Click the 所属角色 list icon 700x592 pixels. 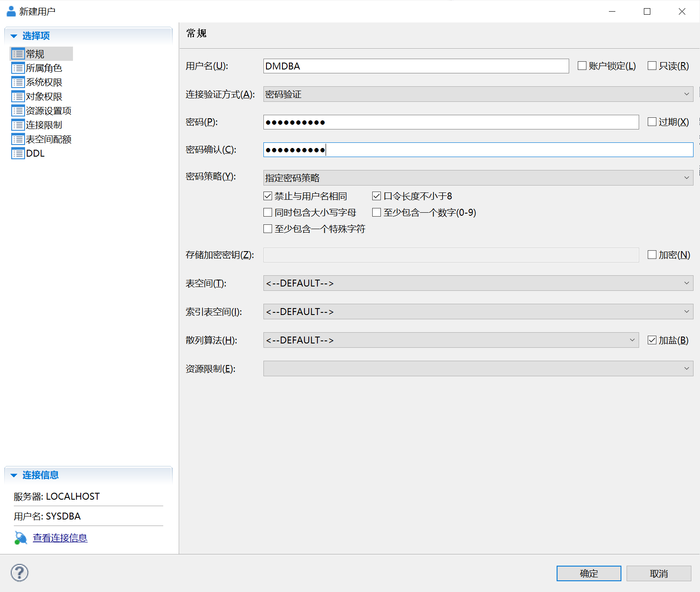[x=18, y=68]
